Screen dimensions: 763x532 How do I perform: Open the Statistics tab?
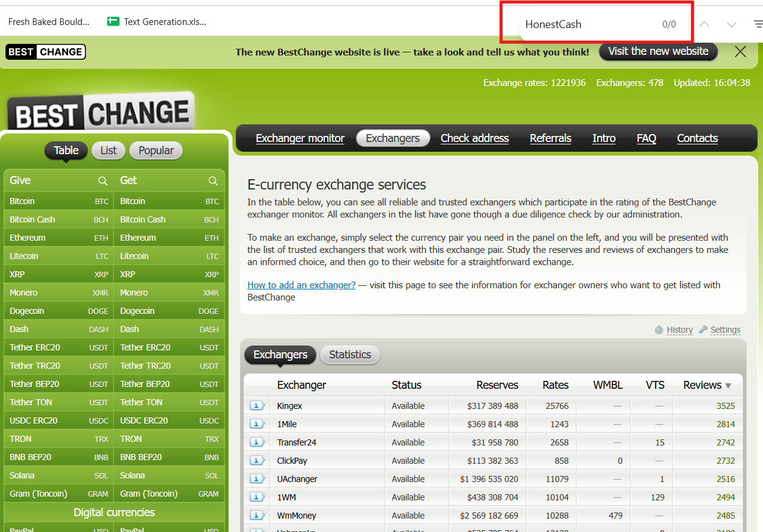[x=350, y=355]
